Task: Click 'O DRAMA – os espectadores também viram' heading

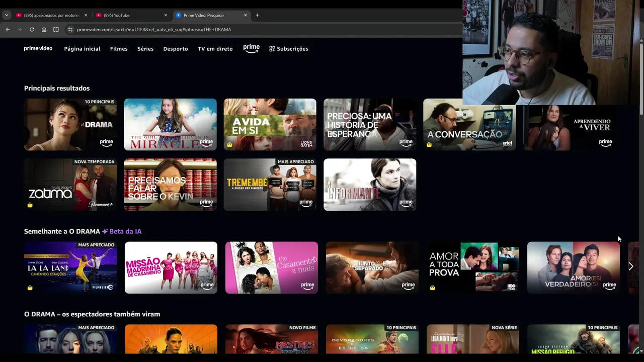Action: pos(92,314)
